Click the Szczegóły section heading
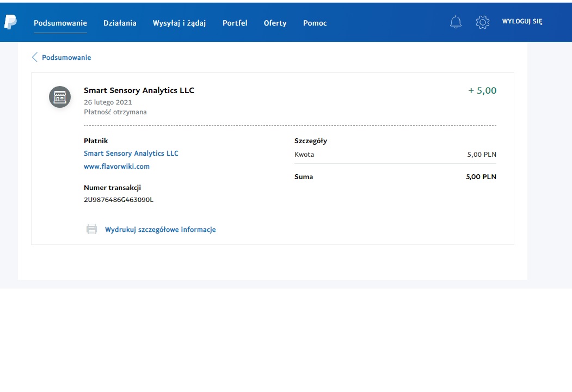Screen dimensions: 572x392 tap(310, 141)
